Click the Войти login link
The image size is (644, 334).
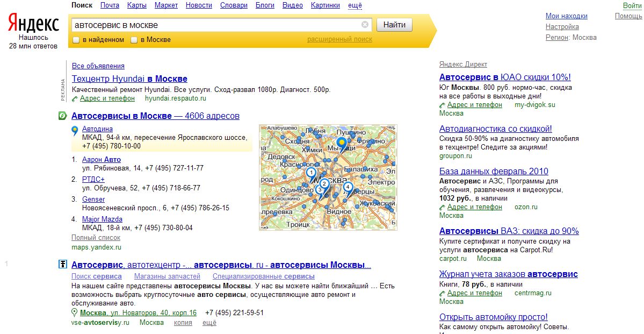632,5
